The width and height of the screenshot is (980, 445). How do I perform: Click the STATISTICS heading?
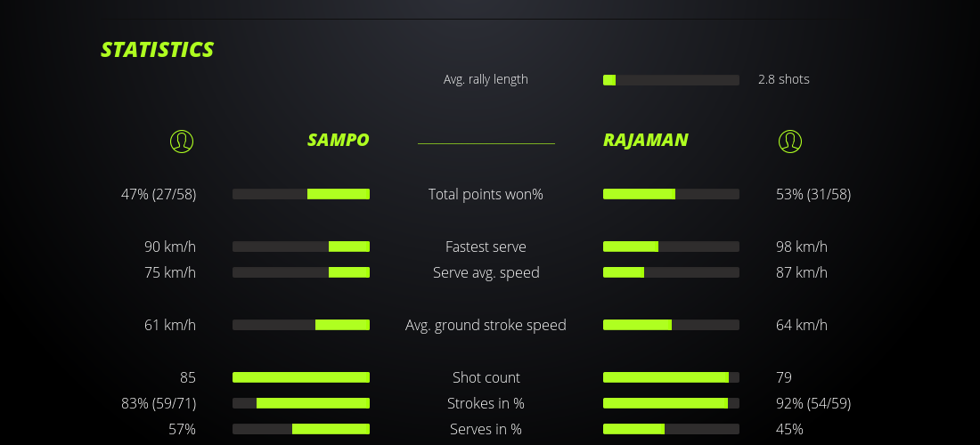(x=157, y=50)
